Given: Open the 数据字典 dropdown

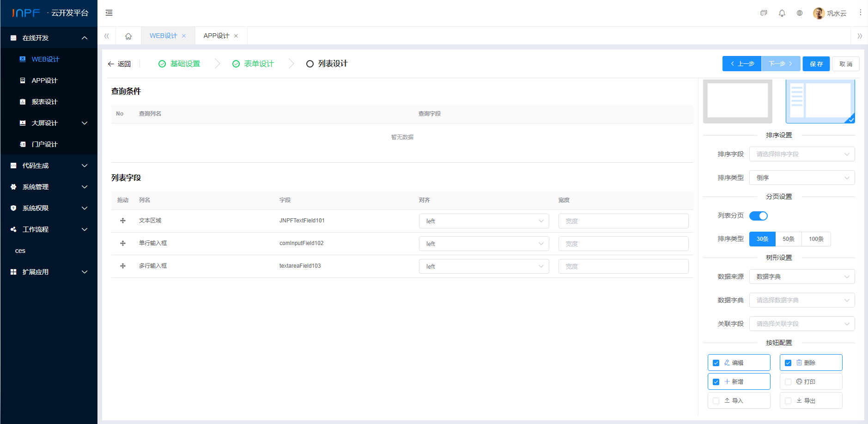Looking at the screenshot, I should click(802, 300).
